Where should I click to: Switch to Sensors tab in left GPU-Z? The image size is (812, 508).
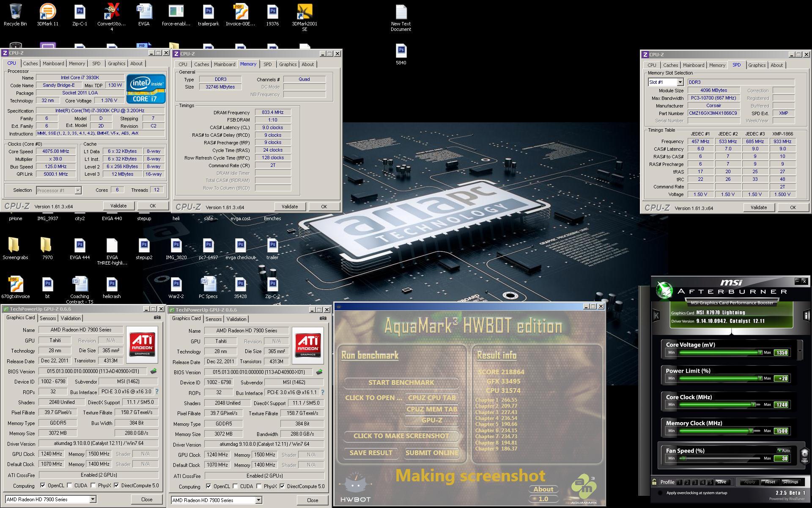[48, 318]
